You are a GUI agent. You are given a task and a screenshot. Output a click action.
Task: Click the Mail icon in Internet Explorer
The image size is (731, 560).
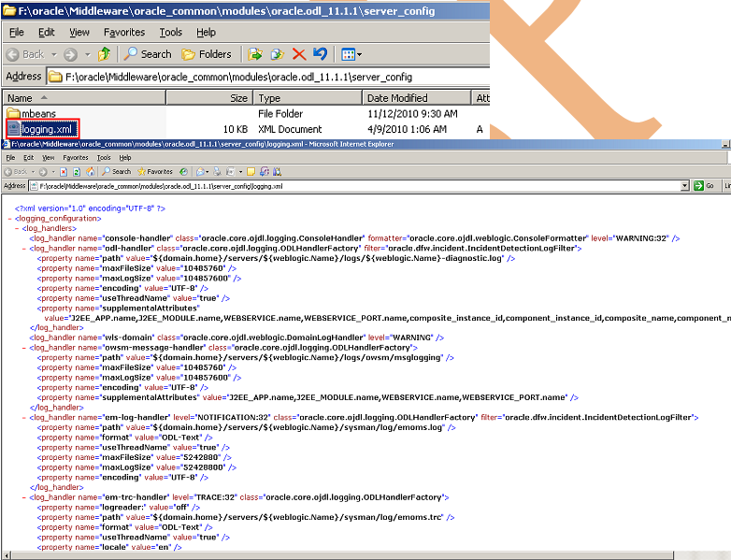tap(200, 172)
